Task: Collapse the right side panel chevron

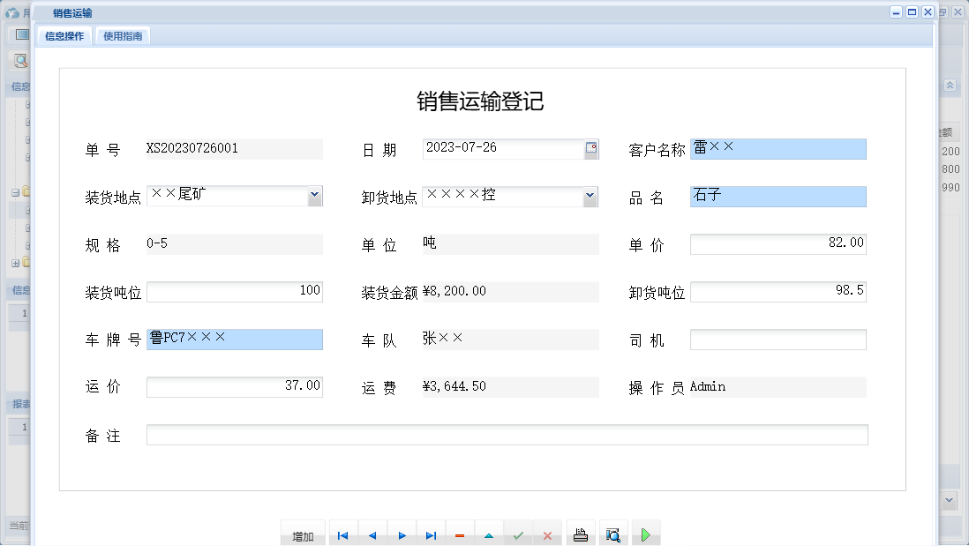Action: (x=950, y=85)
